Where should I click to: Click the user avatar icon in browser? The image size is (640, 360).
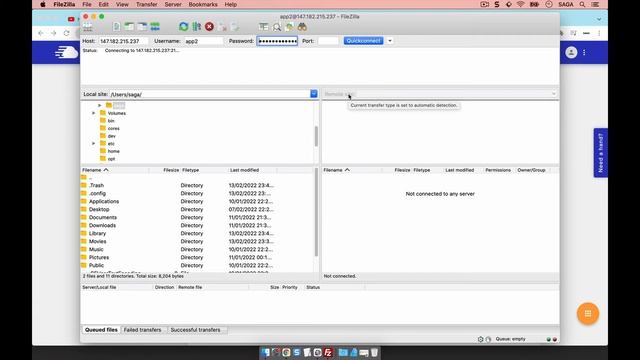(x=571, y=52)
